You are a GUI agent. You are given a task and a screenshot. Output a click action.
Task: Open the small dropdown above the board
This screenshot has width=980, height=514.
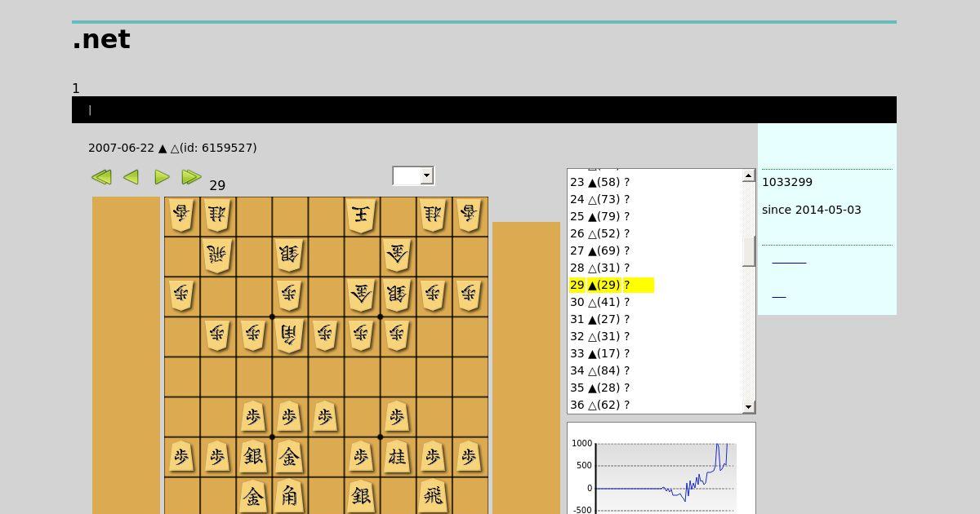click(x=413, y=175)
